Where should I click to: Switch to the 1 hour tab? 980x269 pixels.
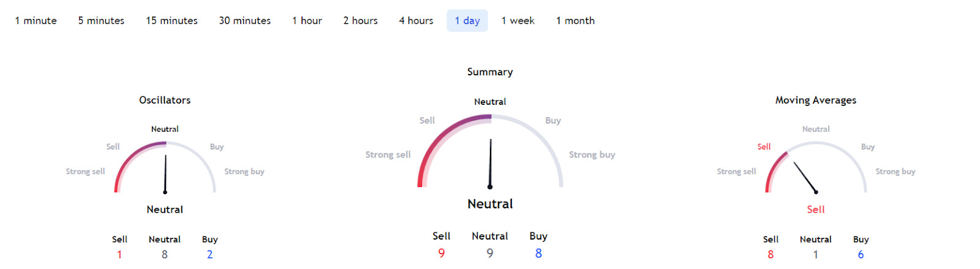pyautogui.click(x=307, y=21)
